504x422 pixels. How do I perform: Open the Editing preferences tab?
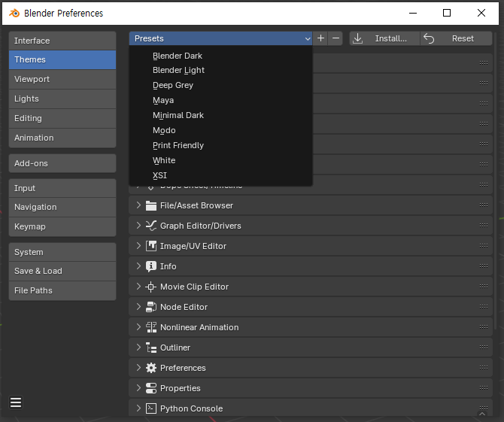[x=62, y=118]
